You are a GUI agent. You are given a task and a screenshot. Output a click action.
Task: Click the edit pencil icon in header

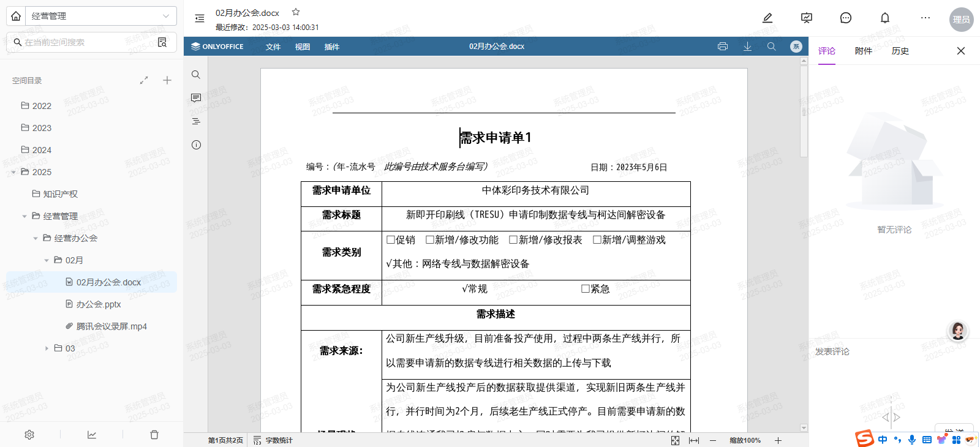tap(767, 18)
